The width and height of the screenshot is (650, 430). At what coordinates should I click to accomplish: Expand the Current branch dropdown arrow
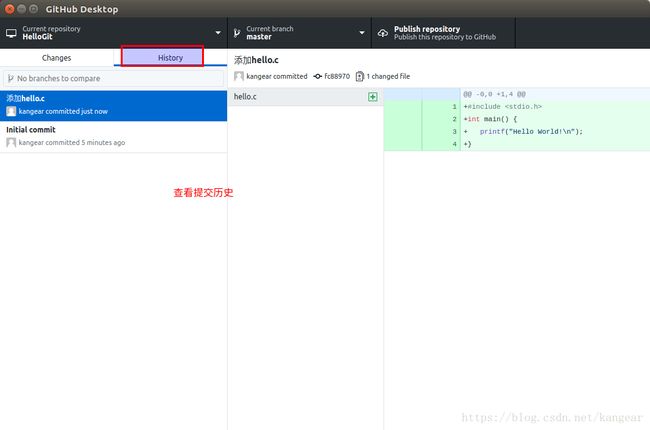tap(362, 33)
